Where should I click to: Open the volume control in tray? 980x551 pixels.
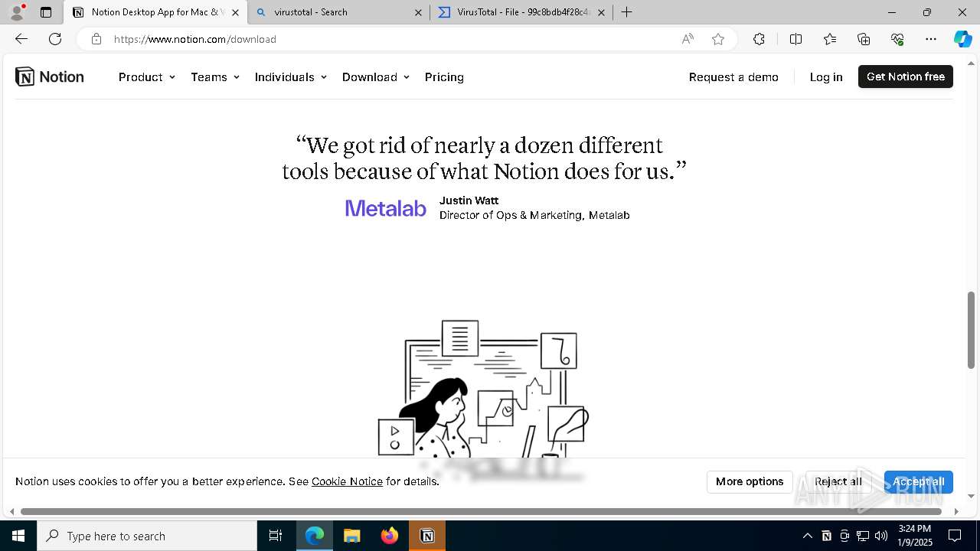pos(881,536)
